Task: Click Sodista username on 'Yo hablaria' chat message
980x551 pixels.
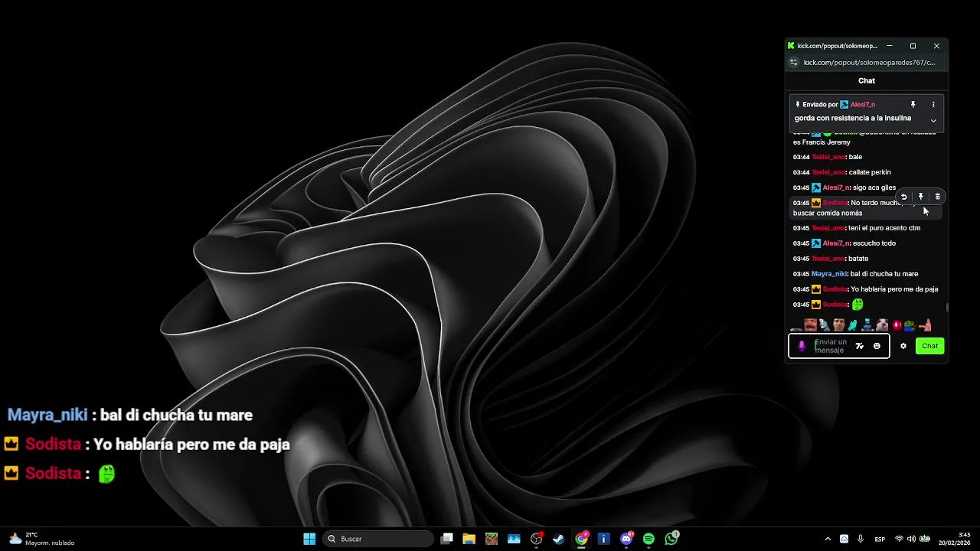Action: point(835,289)
